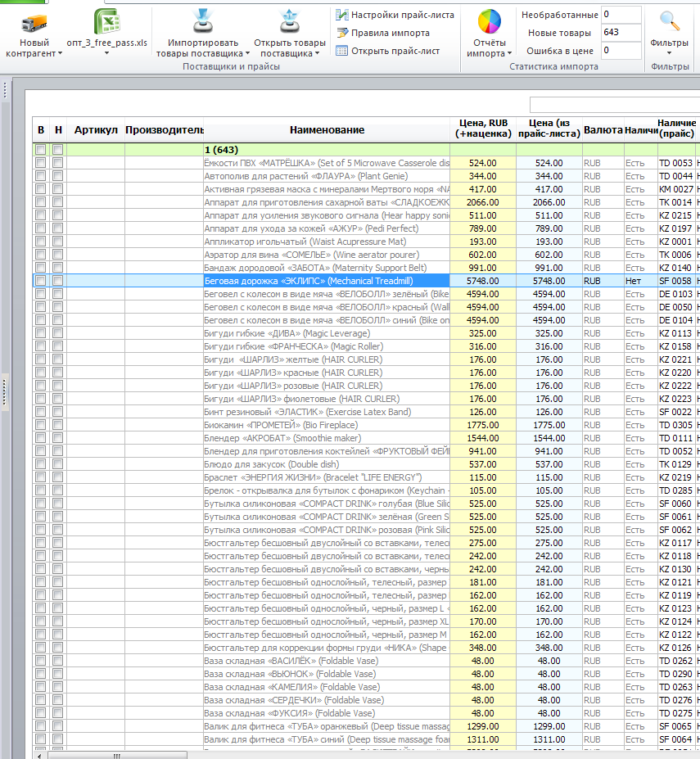700x759 pixels.
Task: Toggle В checkbox in group row 1 (643)
Action: [x=41, y=150]
